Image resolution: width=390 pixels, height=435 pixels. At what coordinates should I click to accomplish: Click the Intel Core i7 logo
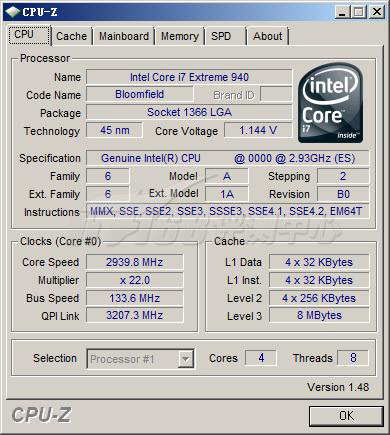click(330, 103)
